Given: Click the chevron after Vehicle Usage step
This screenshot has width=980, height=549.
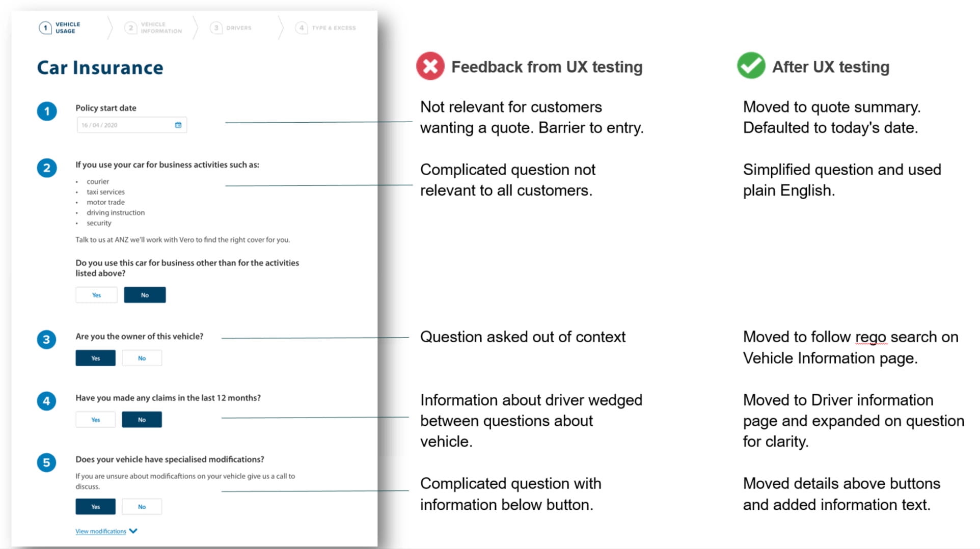Looking at the screenshot, I should coord(110,28).
